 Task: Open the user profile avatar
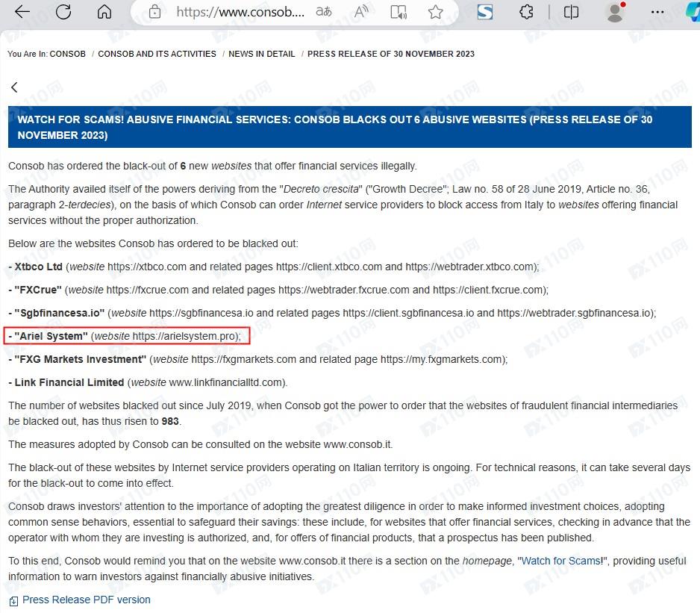point(615,12)
